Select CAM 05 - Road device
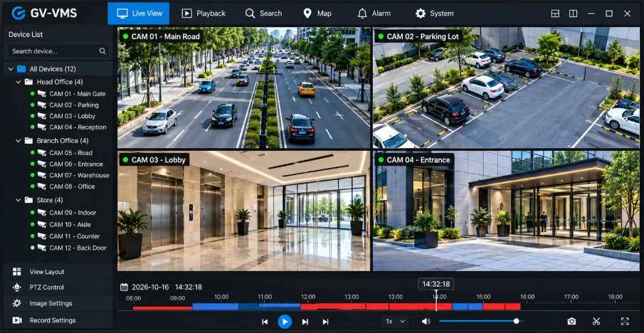 tap(62, 153)
